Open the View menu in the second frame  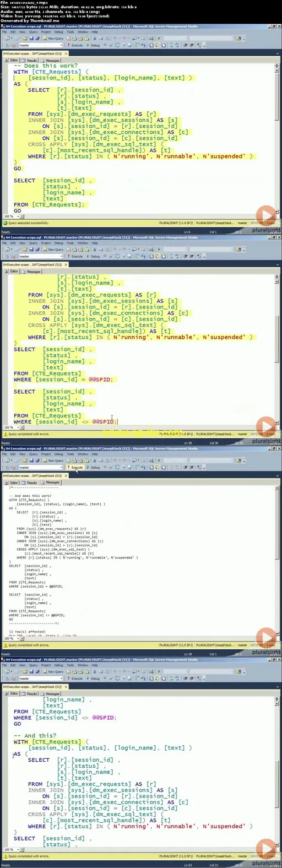point(21,243)
